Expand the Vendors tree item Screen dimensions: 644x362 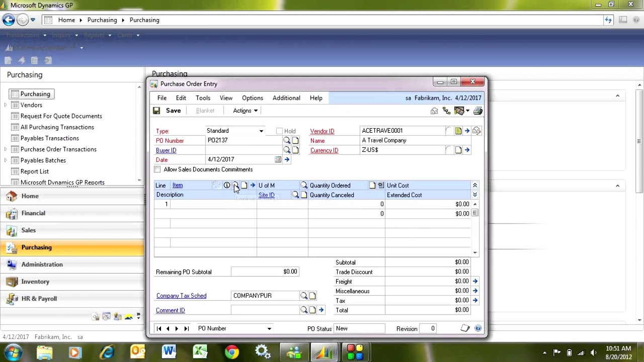click(x=6, y=105)
